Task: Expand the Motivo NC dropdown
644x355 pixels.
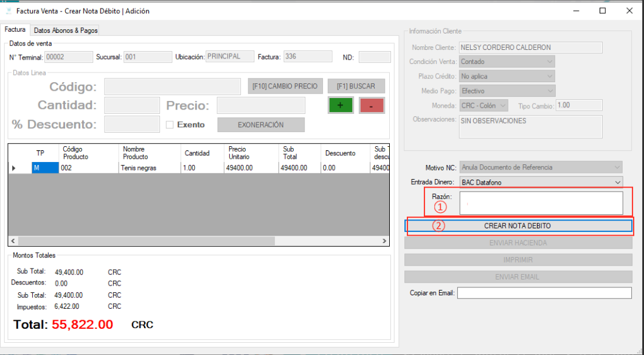Action: pos(541,167)
